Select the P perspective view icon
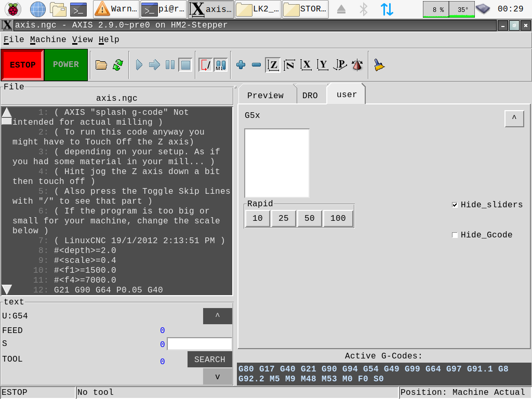The width and height of the screenshot is (532, 399). coord(340,65)
